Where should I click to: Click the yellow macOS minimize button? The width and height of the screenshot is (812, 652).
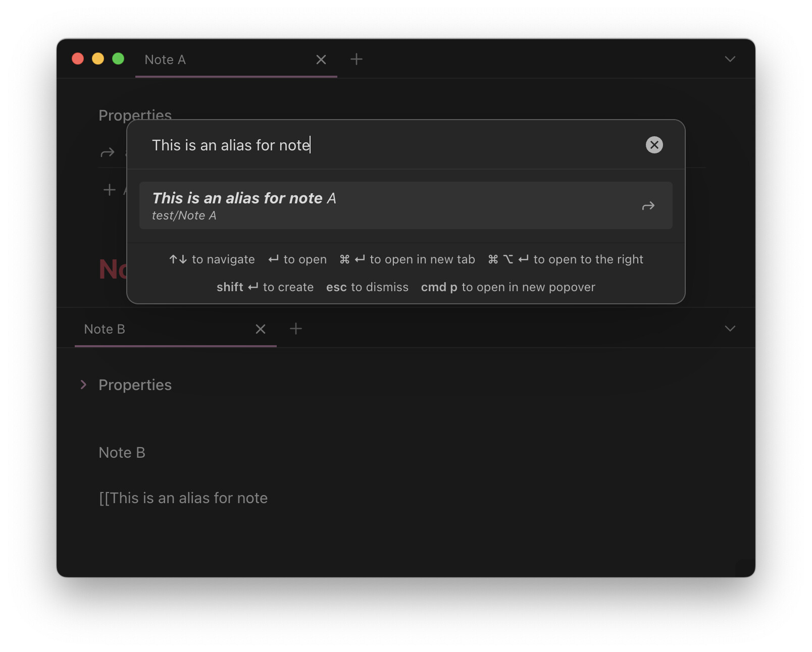[x=98, y=59]
